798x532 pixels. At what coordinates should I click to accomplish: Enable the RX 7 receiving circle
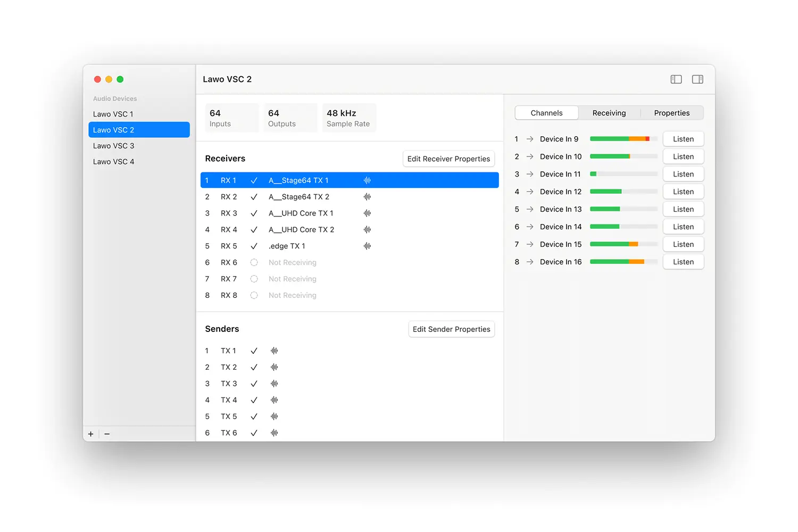tap(254, 279)
